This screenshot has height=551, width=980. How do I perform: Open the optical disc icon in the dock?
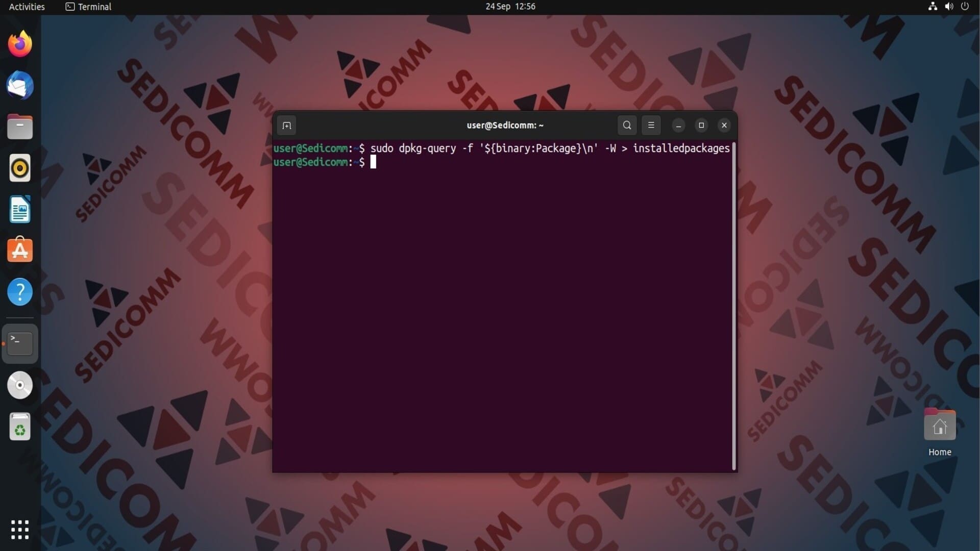coord(20,385)
